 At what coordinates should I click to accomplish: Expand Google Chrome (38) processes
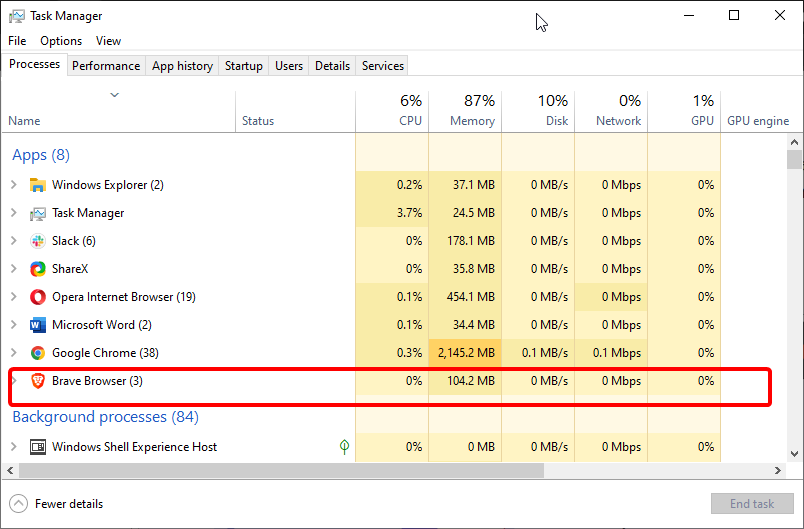14,353
